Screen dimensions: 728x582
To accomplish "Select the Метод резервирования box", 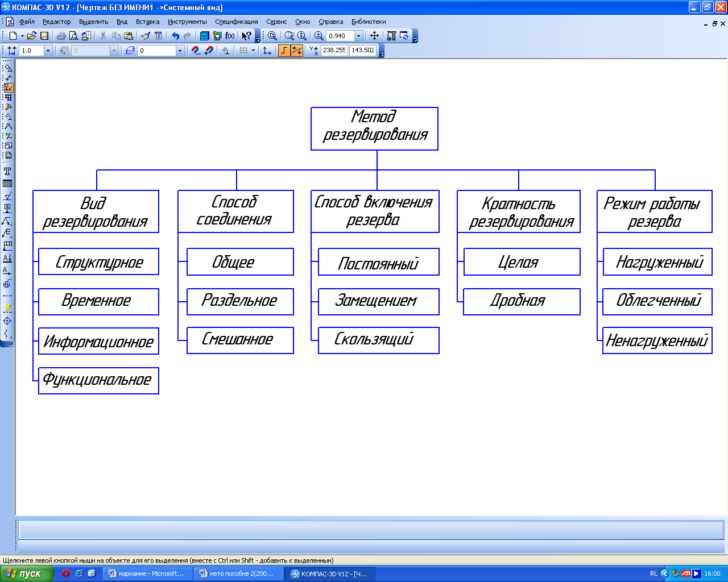I will tap(374, 128).
